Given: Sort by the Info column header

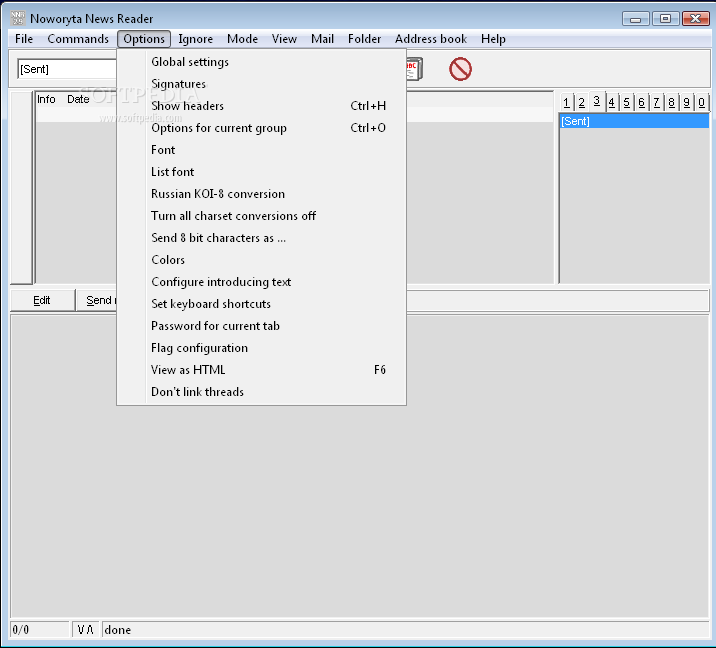Looking at the screenshot, I should (46, 99).
